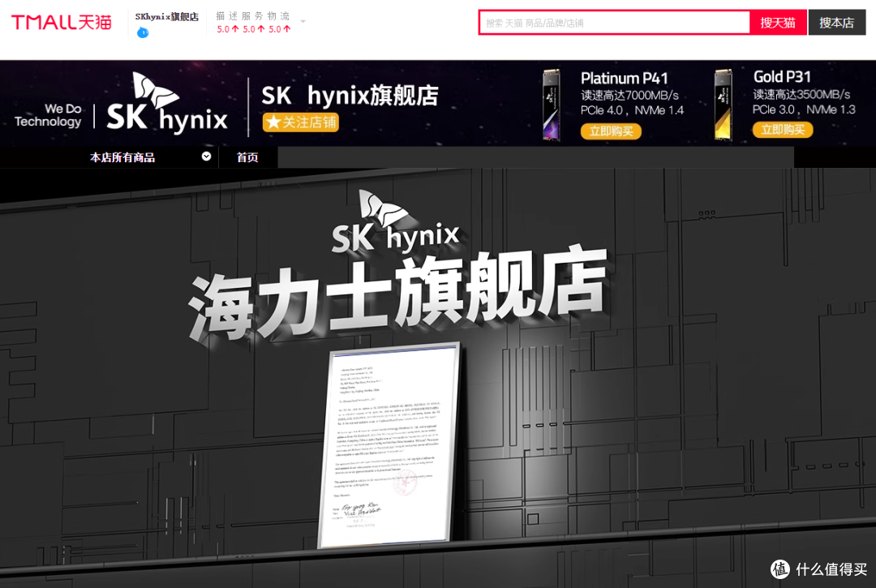Click the chevron icon beside 本店所有商品
The width and height of the screenshot is (876, 588).
tap(206, 157)
